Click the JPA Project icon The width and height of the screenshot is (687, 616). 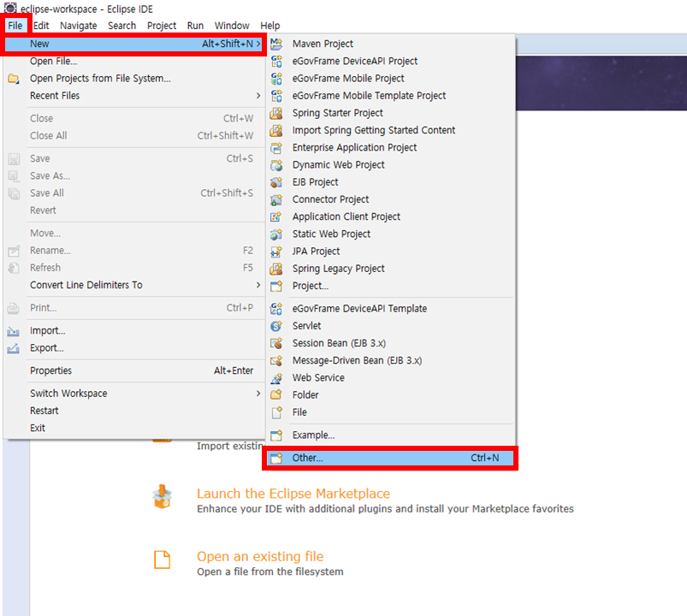click(276, 252)
